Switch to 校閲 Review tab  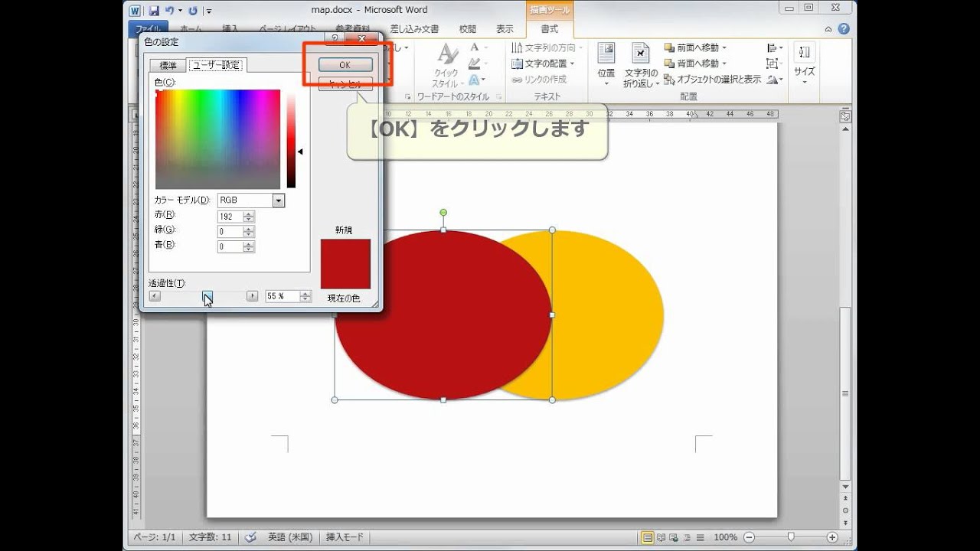(467, 29)
